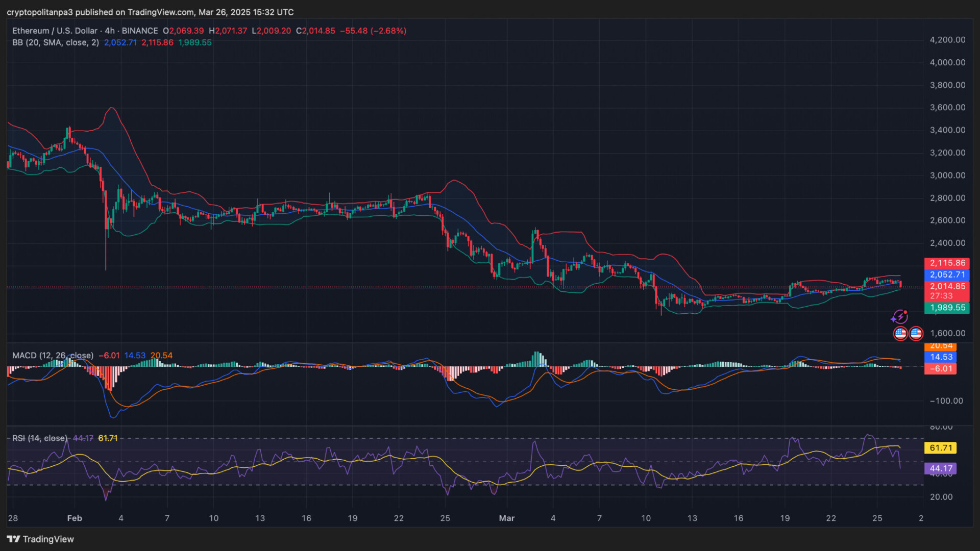Select the RSI (14, close) indicator legend
980x551 pixels.
coord(39,438)
